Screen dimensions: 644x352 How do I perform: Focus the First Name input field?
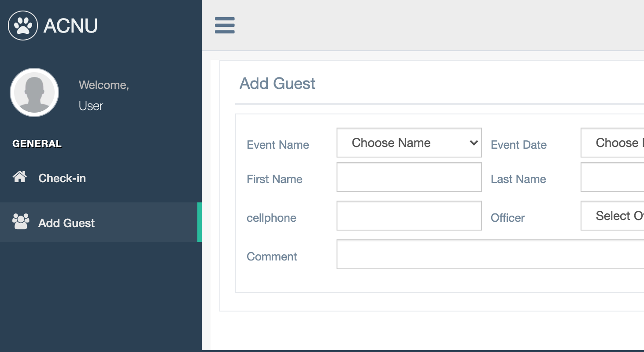409,177
